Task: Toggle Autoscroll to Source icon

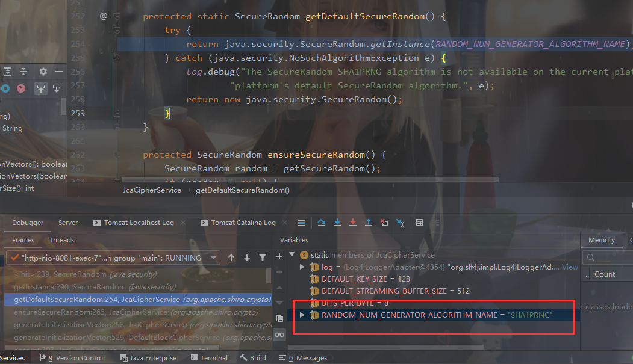Action: tap(41, 88)
